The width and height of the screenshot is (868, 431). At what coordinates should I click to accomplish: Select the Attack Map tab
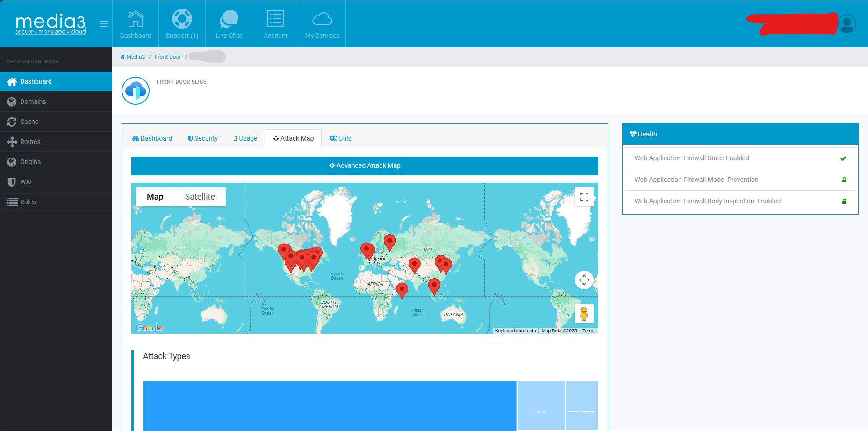[x=294, y=138]
